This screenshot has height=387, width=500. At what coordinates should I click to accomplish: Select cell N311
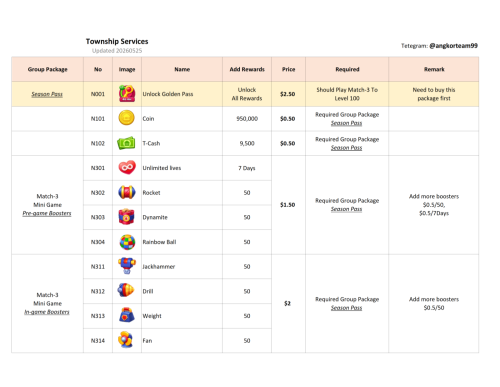coord(98,267)
